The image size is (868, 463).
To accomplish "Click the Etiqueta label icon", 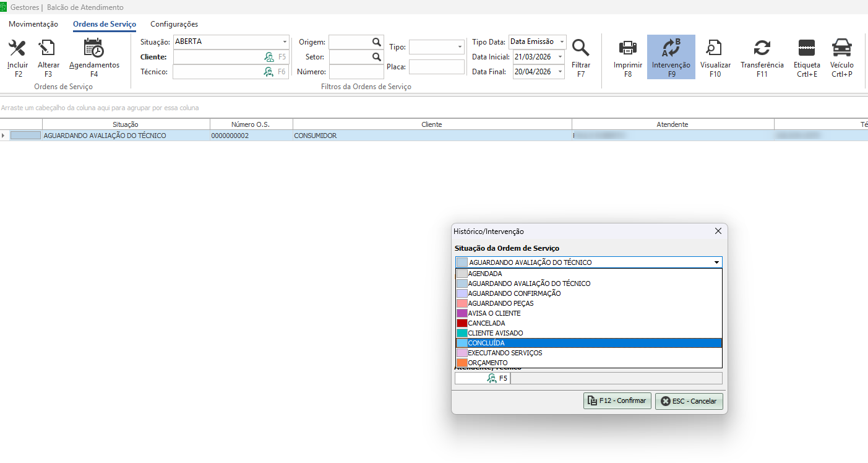I will coord(807,48).
